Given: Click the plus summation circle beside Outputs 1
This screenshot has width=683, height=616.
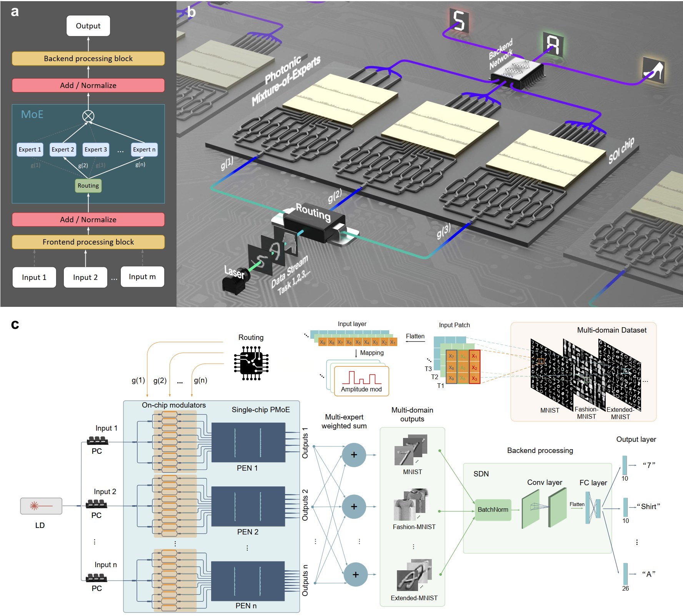Looking at the screenshot, I should tap(354, 455).
